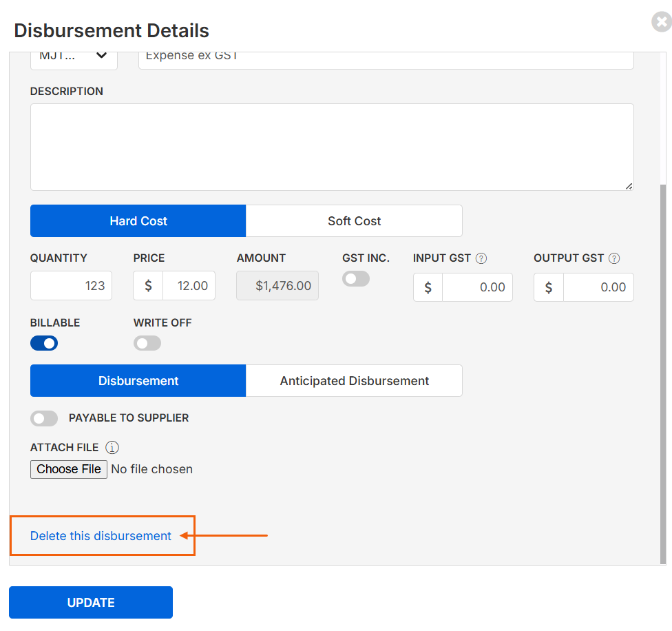672x631 pixels.
Task: Click the Quantity input field
Action: click(71, 285)
